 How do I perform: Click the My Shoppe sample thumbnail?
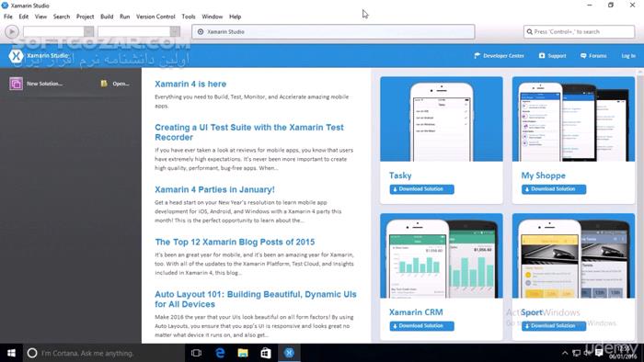click(x=573, y=119)
